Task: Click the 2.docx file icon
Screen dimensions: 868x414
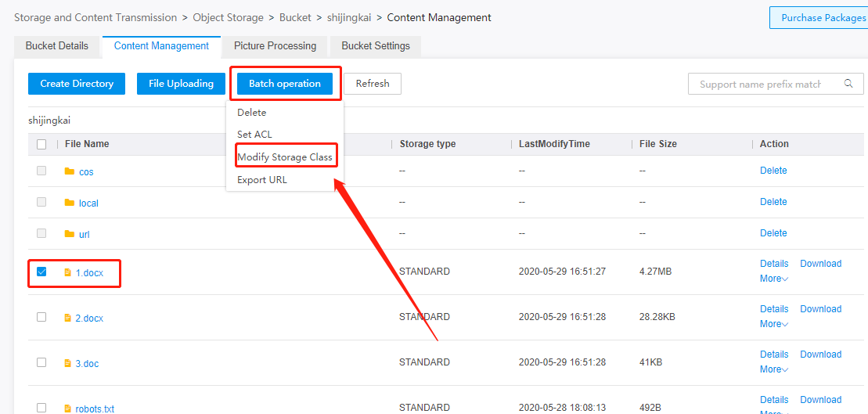Action: (x=67, y=318)
